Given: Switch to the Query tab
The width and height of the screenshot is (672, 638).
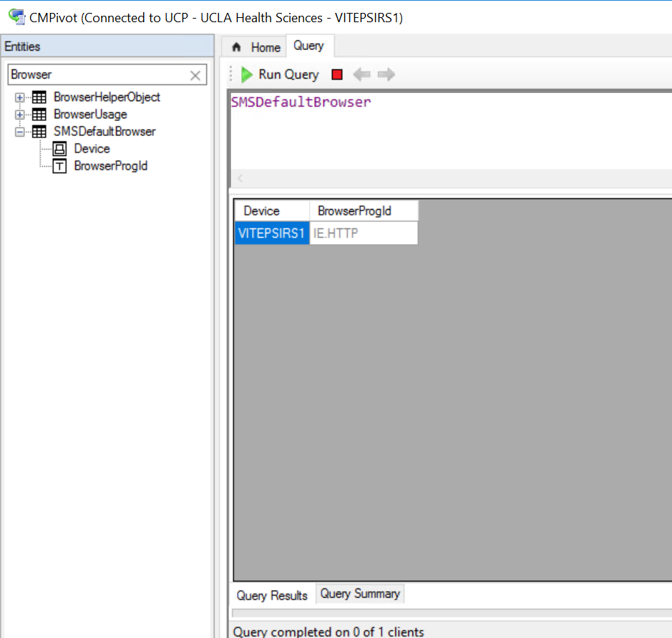Looking at the screenshot, I should [309, 45].
